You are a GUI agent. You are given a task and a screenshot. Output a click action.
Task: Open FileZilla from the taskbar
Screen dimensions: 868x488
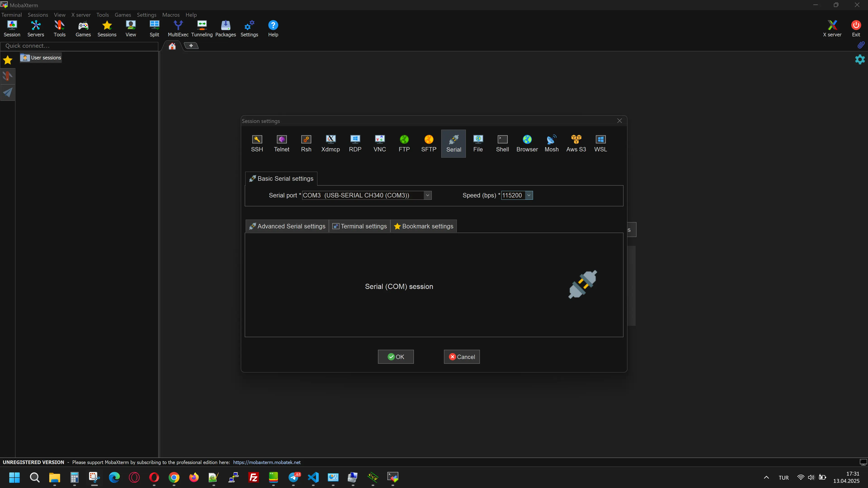point(253,477)
